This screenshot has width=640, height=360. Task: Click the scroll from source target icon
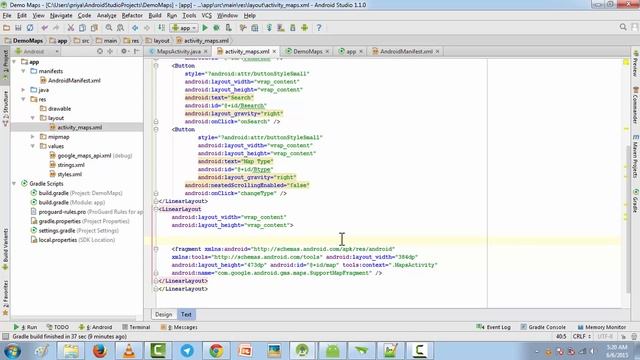pos(100,51)
